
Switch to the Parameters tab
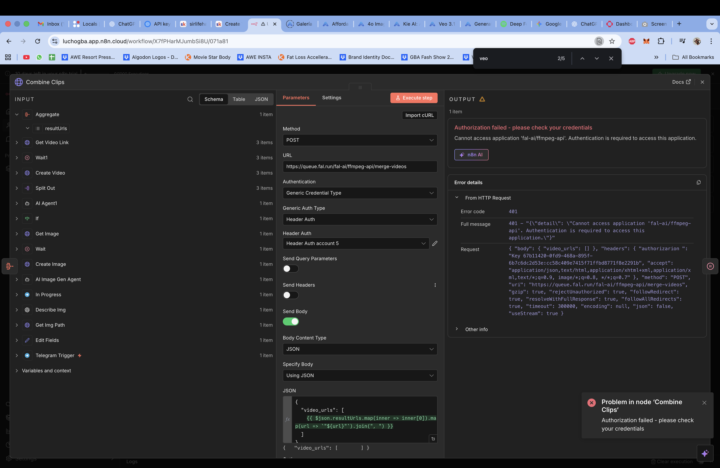tap(296, 98)
